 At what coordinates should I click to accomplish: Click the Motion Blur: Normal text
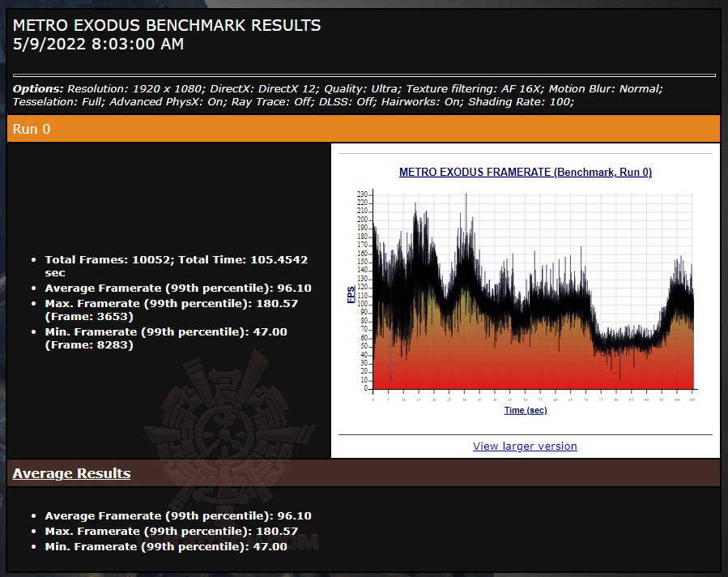point(606,88)
